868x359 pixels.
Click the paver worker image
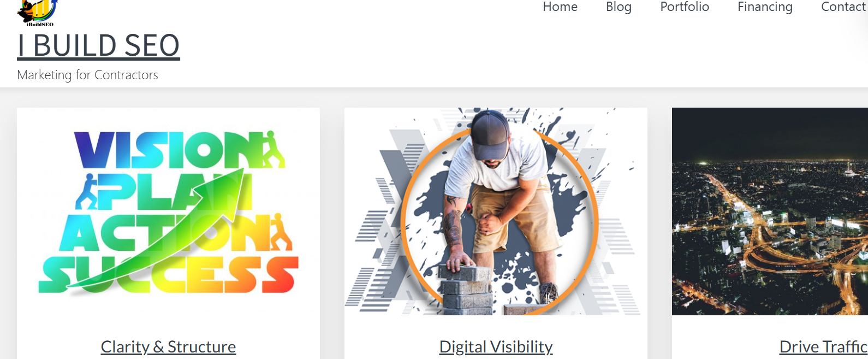tap(496, 211)
